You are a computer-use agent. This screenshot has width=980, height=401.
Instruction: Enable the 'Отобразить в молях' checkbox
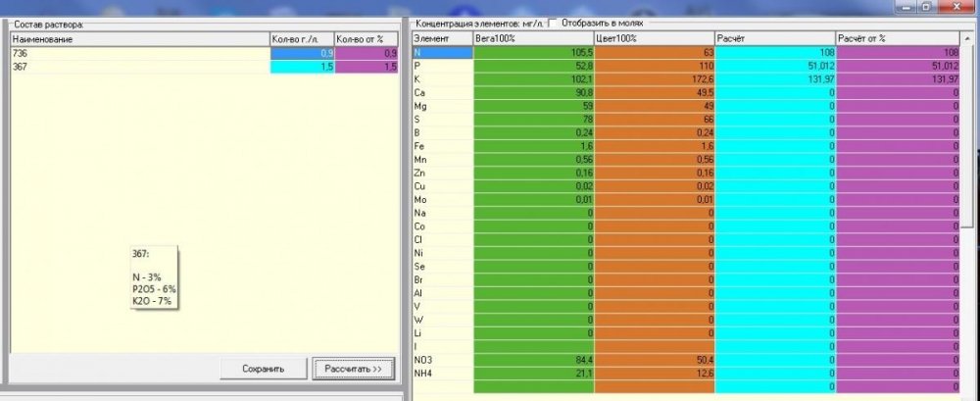(x=553, y=24)
